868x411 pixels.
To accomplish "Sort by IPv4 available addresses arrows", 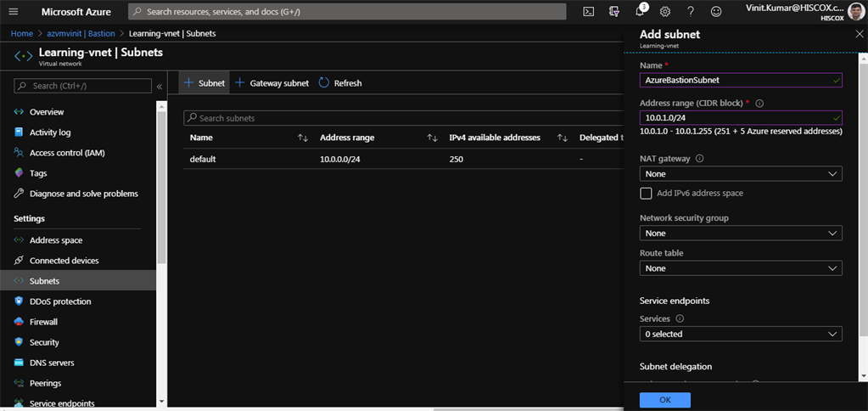I will click(x=563, y=138).
